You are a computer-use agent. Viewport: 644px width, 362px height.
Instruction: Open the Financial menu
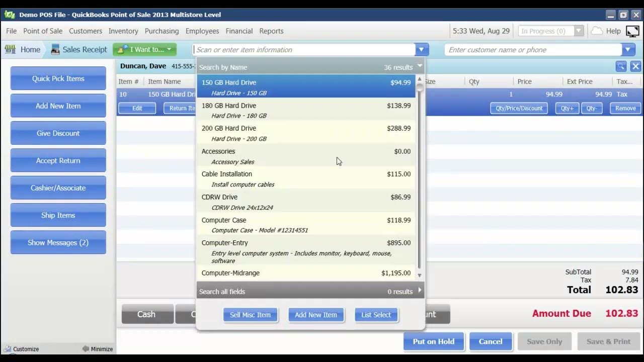coord(239,31)
